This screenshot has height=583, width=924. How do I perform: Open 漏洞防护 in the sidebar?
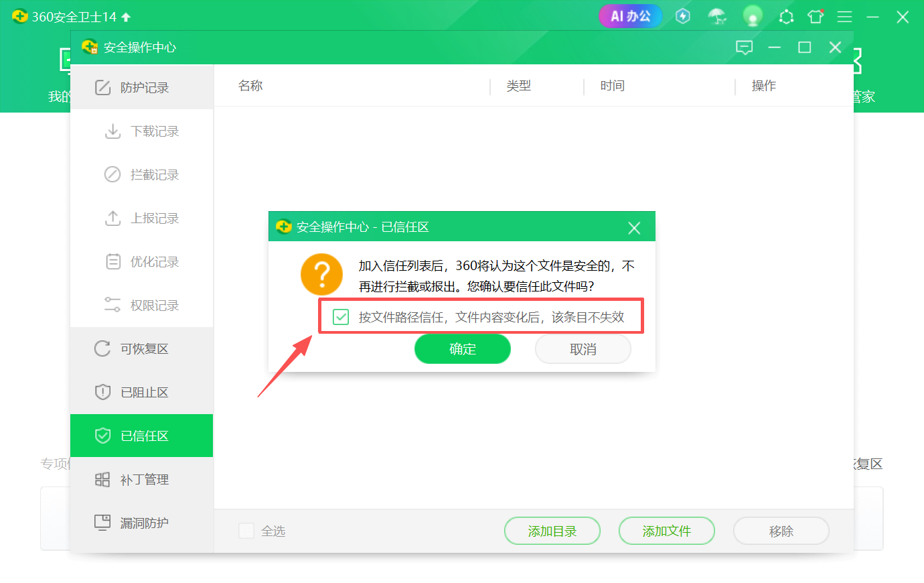[x=142, y=523]
